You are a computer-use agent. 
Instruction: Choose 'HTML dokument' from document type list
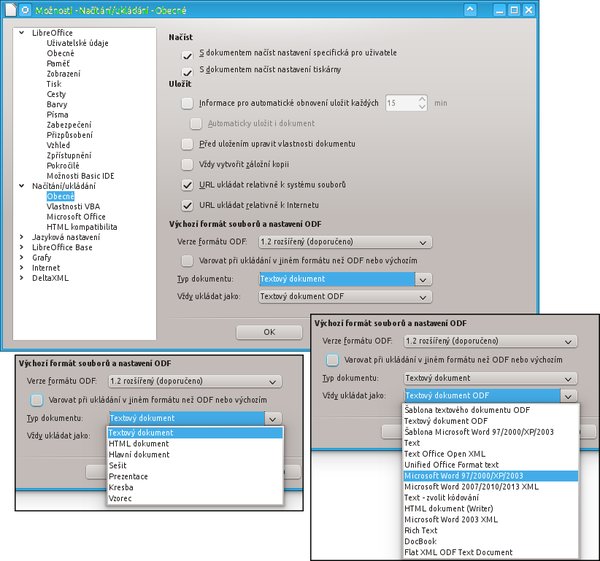(x=195, y=444)
